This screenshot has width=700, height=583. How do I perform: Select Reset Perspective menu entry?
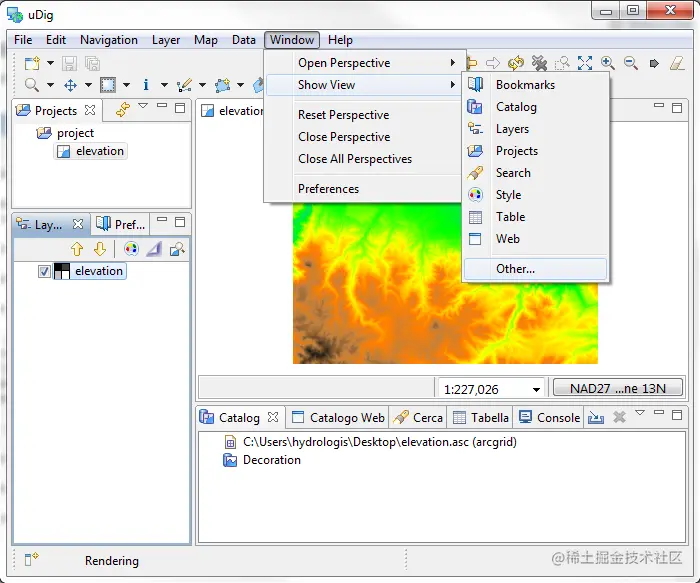(364, 115)
